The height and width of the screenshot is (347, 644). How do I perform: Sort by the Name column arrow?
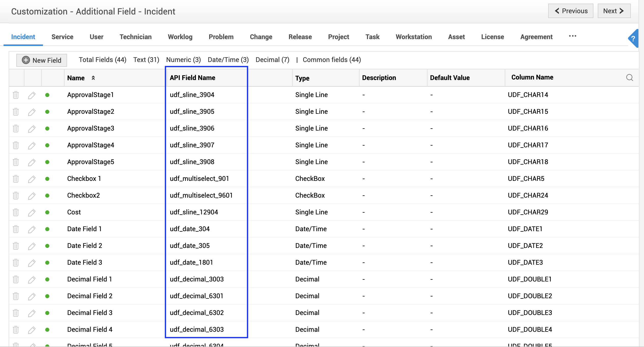pyautogui.click(x=93, y=78)
